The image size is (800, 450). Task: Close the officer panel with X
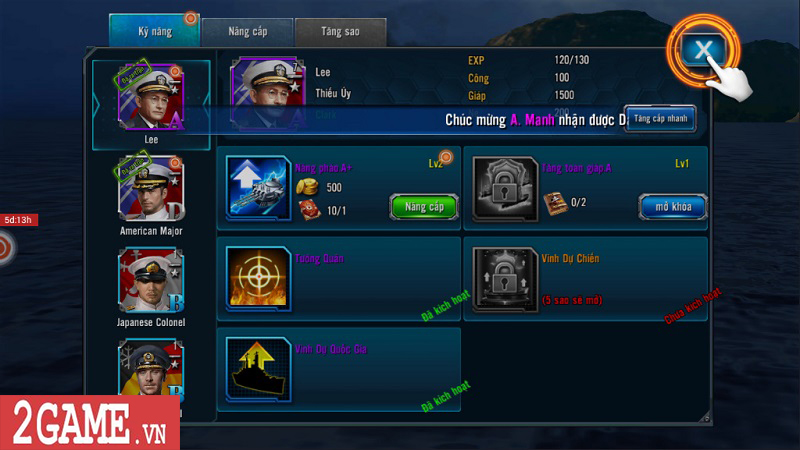(x=703, y=49)
